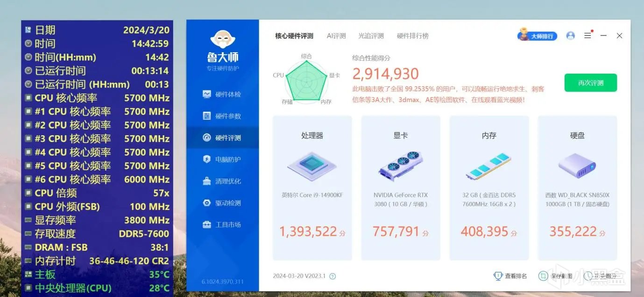
Task: Click 英特尔 Core i9-14900KF label
Action: (312, 195)
